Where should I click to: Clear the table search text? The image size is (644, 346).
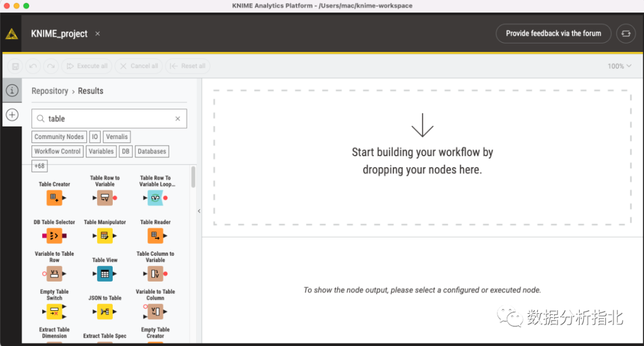[x=178, y=119]
